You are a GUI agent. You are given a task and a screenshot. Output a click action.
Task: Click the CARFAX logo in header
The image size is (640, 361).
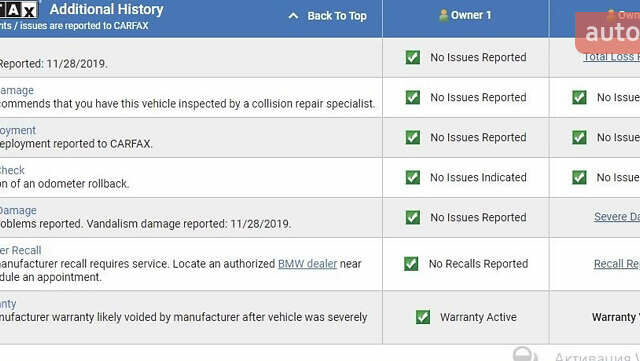coord(19,10)
